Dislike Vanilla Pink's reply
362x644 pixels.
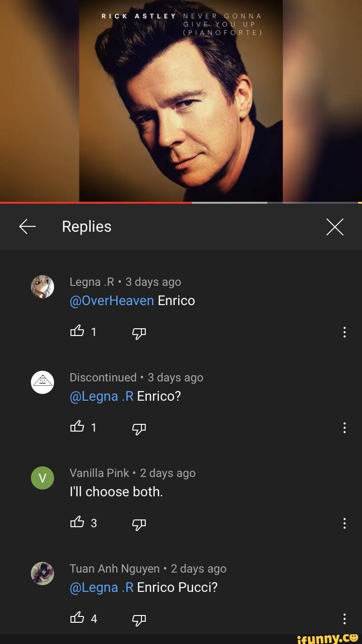click(x=139, y=523)
